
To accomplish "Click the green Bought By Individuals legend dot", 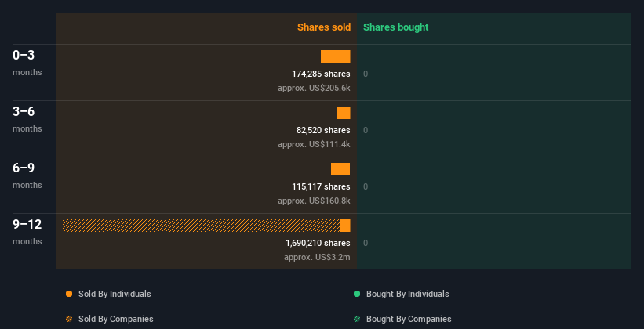I will click(357, 294).
